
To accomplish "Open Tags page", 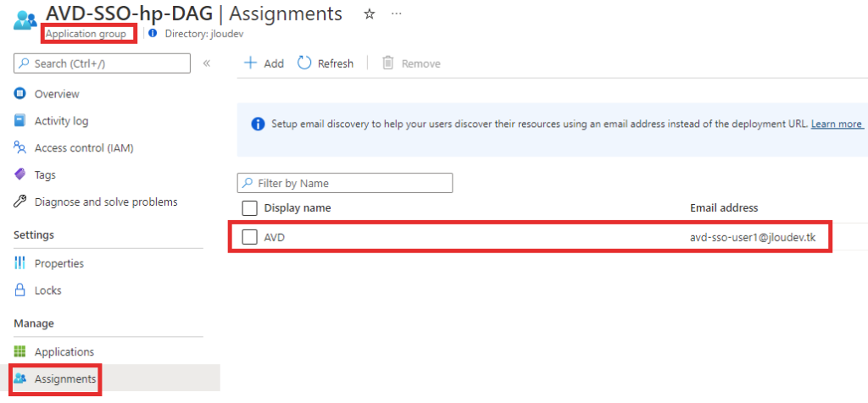I will (x=45, y=175).
